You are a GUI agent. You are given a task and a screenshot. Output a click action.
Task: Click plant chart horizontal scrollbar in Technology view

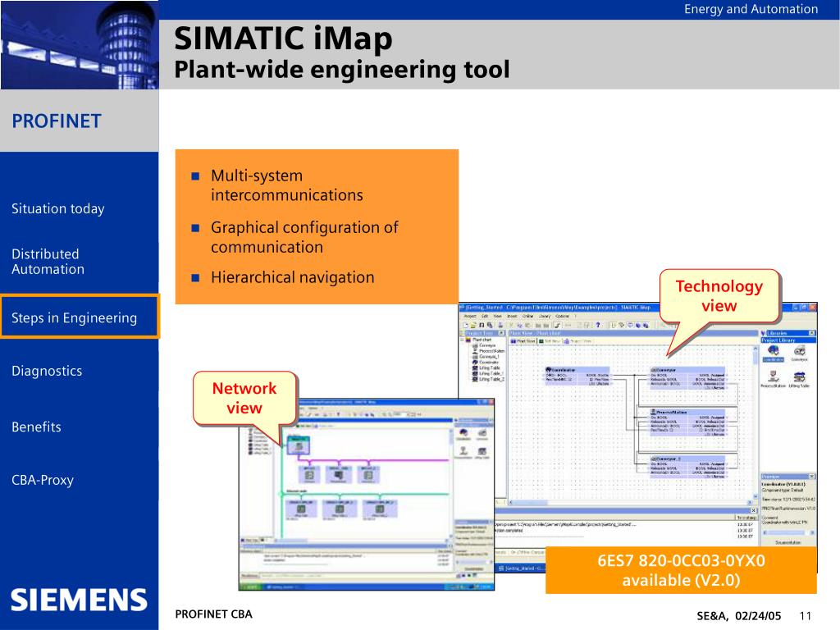(x=630, y=503)
